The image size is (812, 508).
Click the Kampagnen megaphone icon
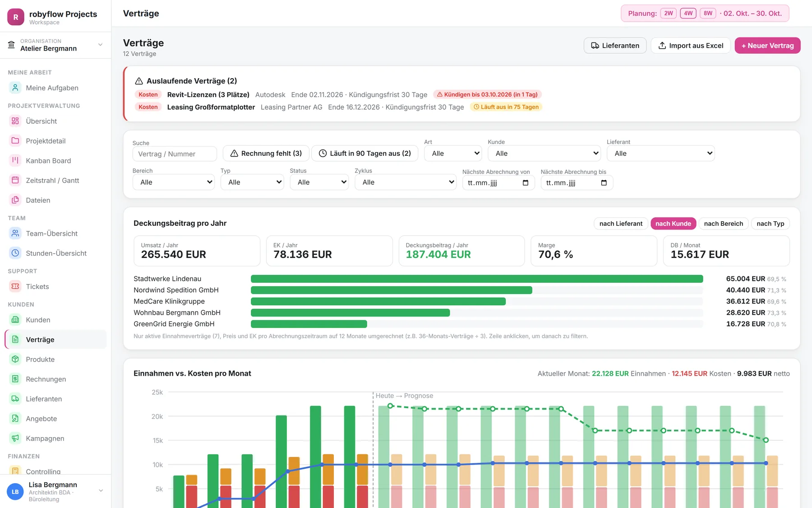click(15, 438)
